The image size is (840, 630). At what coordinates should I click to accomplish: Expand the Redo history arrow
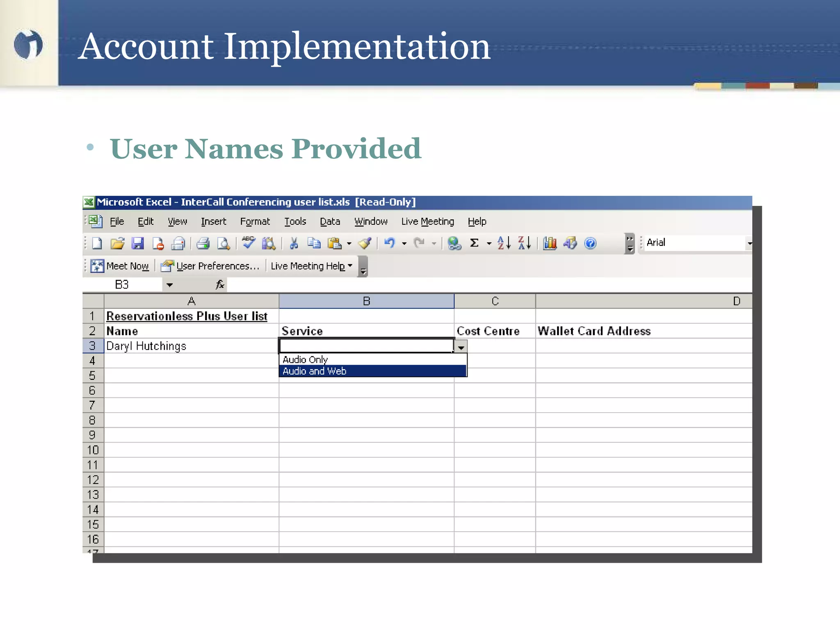click(x=434, y=244)
